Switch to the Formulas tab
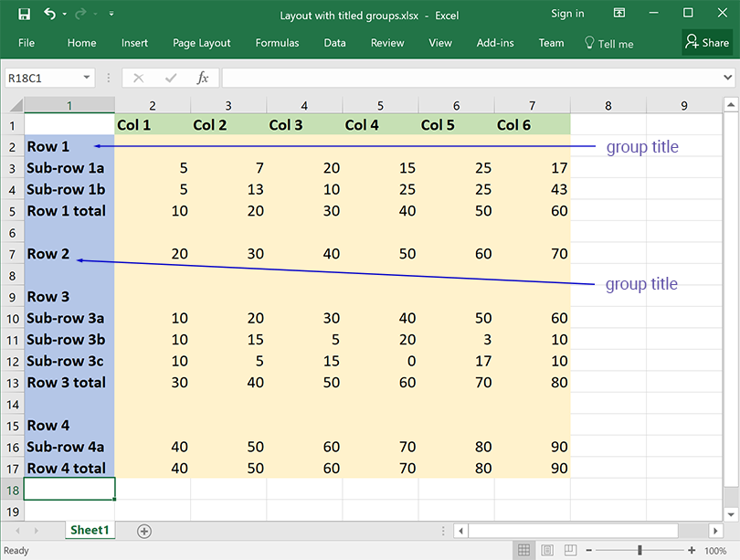This screenshot has width=740, height=560. click(x=277, y=43)
